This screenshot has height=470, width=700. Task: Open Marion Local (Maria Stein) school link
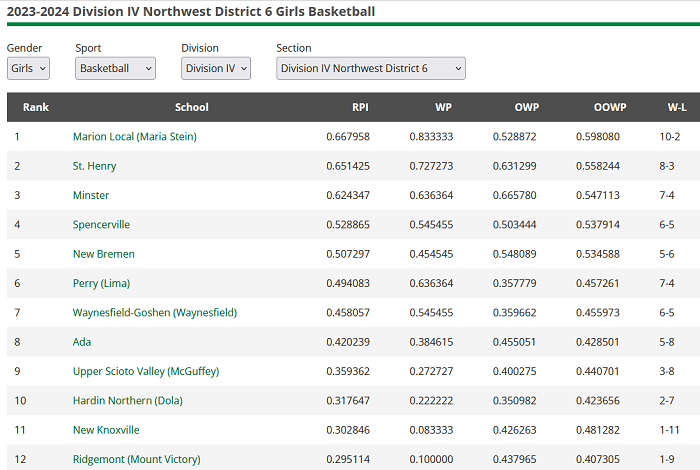coord(134,136)
